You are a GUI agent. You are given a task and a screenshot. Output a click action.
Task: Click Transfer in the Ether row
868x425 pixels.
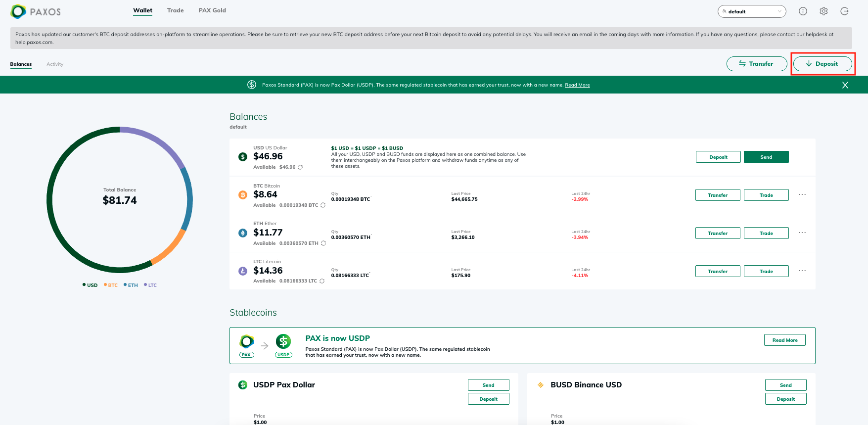click(718, 233)
